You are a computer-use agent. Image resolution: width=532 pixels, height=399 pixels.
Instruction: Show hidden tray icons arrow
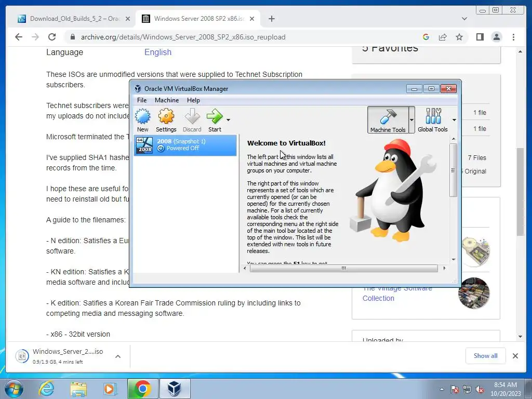[442, 389]
